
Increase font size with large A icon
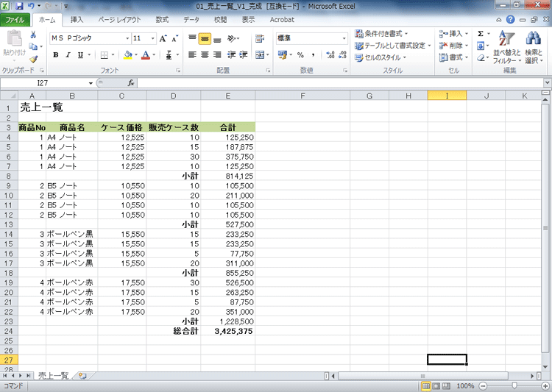click(163, 38)
